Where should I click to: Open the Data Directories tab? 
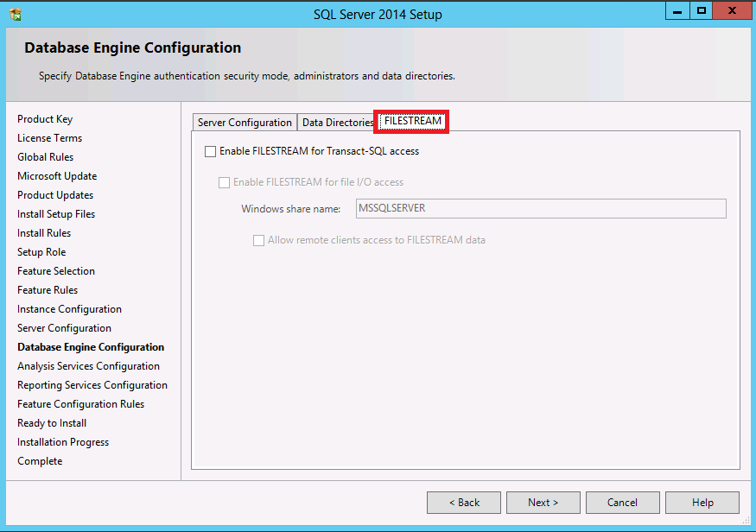click(x=337, y=123)
